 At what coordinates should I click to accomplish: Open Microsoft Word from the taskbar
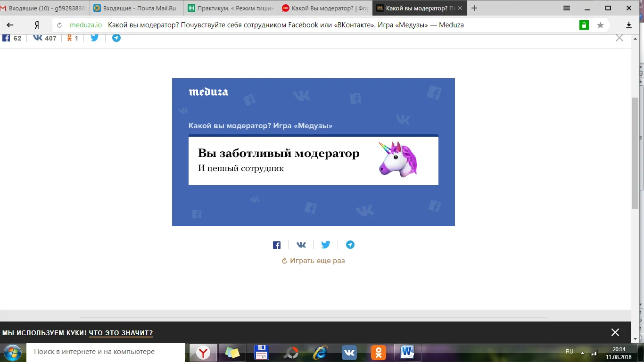coord(407,352)
